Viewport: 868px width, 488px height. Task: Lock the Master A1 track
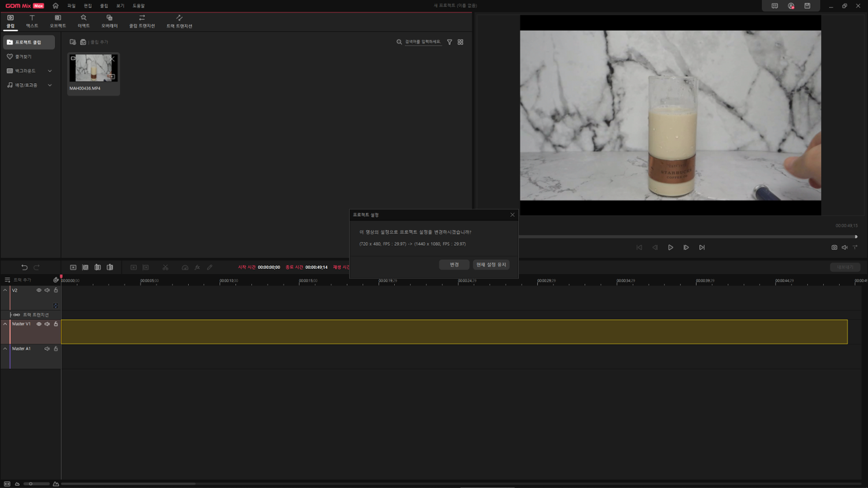tap(56, 349)
